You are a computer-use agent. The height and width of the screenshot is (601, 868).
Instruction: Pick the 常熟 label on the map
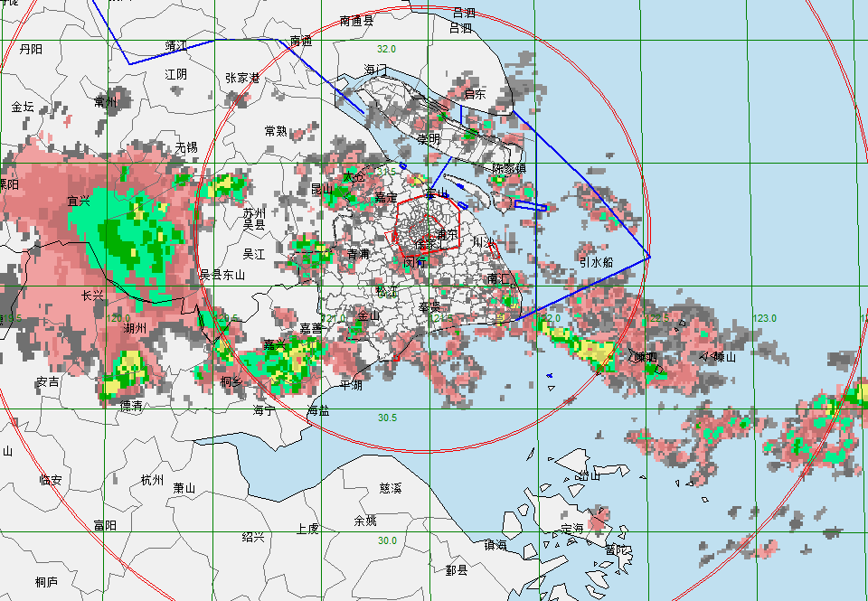[276, 131]
